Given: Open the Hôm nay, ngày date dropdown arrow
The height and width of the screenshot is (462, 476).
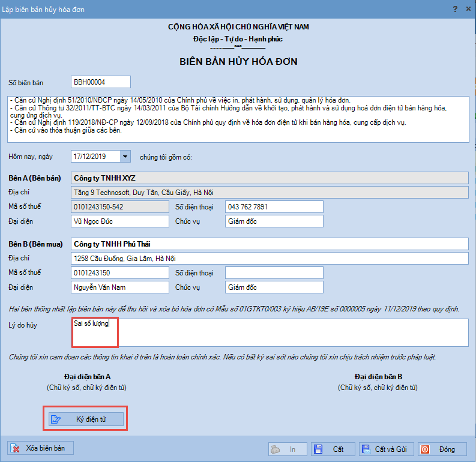Looking at the screenshot, I should [125, 157].
